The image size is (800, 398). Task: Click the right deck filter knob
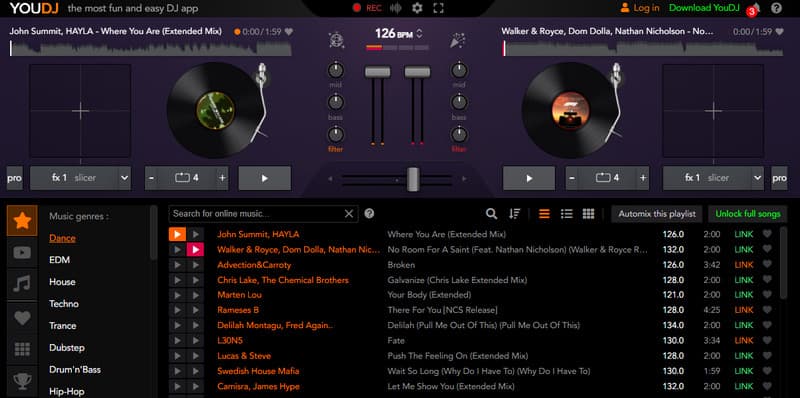[459, 135]
